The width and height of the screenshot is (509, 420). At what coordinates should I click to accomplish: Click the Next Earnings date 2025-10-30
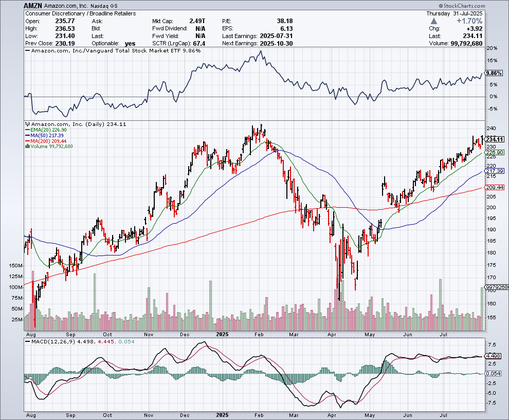point(276,44)
